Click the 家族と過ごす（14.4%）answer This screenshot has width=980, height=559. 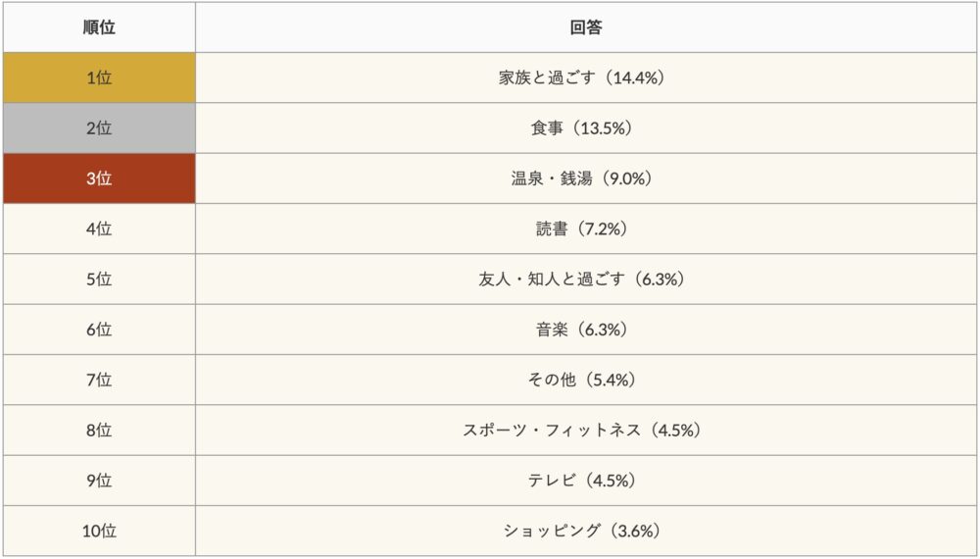coord(586,77)
